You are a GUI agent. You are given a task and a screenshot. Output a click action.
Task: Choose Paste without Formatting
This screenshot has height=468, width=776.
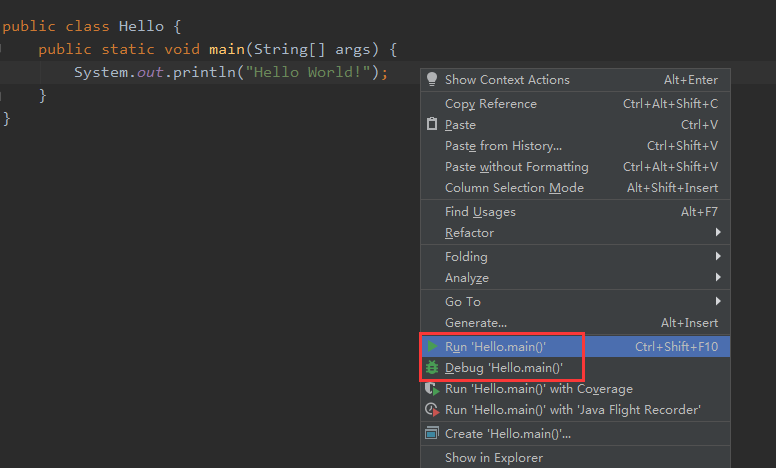click(x=575, y=167)
